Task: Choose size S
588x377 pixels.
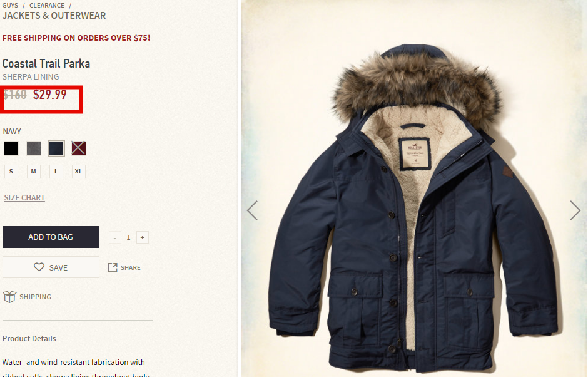Action: pyautogui.click(x=11, y=172)
